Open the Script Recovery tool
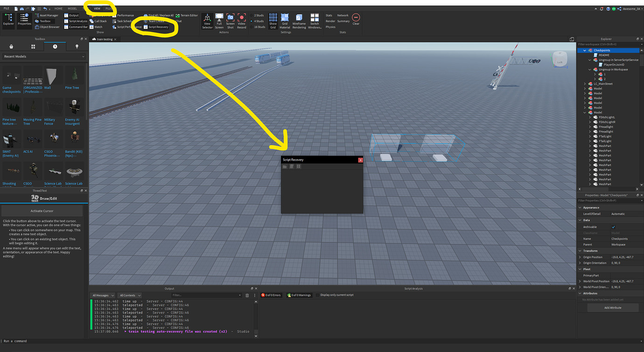The image size is (644, 352). tap(158, 27)
